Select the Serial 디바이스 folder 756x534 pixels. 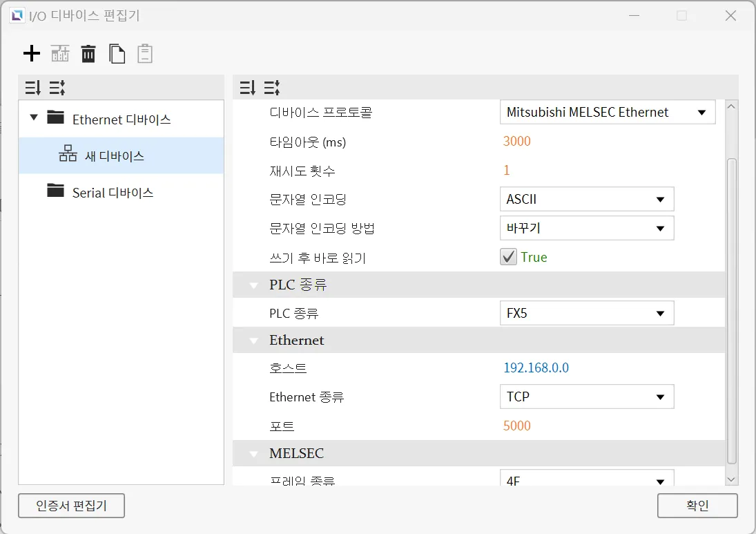tap(113, 193)
